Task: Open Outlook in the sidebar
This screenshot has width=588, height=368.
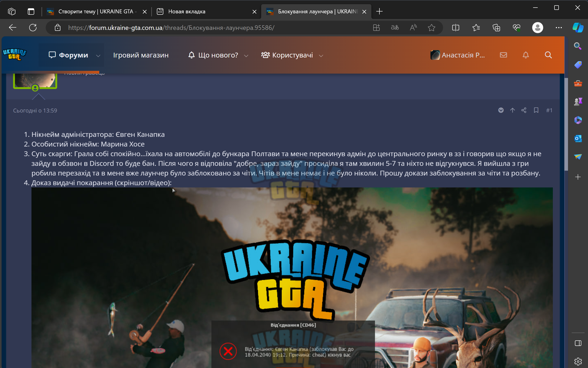Action: pyautogui.click(x=578, y=138)
